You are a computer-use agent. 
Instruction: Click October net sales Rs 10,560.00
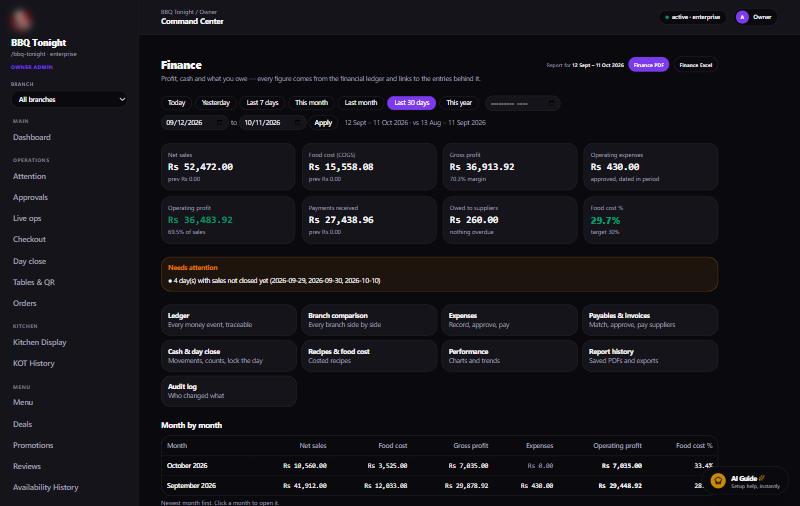pyautogui.click(x=305, y=466)
